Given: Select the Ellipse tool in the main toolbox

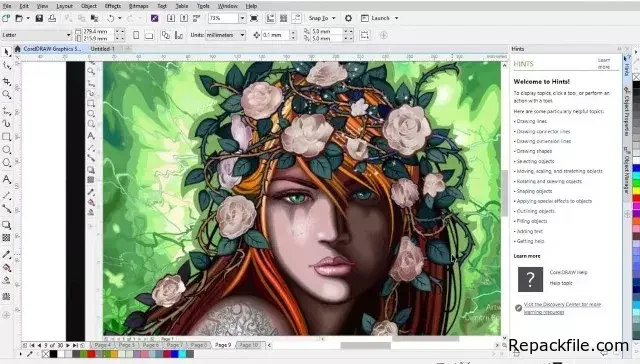Looking at the screenshot, I should [7, 150].
